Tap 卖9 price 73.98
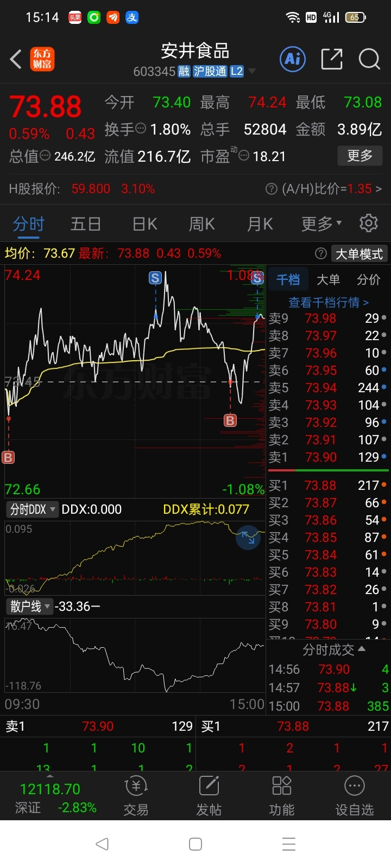 point(321,318)
